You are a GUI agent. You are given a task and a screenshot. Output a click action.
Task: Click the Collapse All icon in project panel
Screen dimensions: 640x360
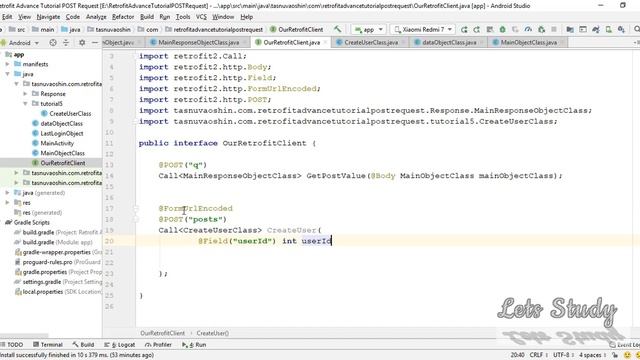point(66,42)
